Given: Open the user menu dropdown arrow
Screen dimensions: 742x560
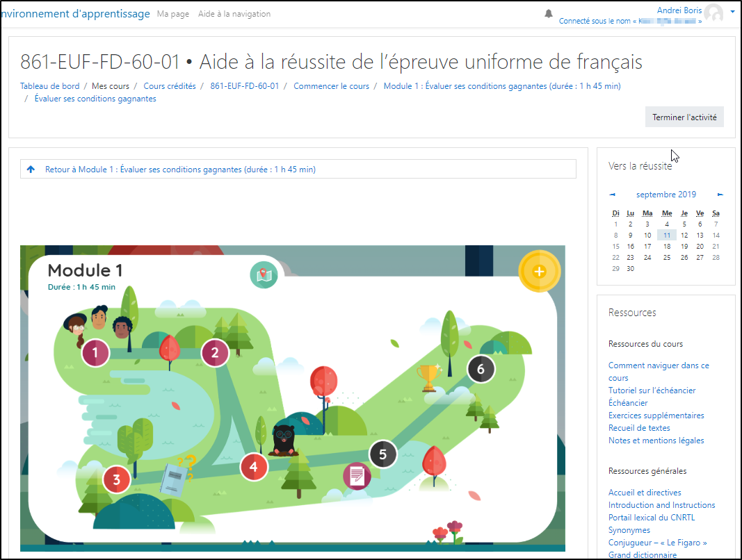Looking at the screenshot, I should pos(732,13).
